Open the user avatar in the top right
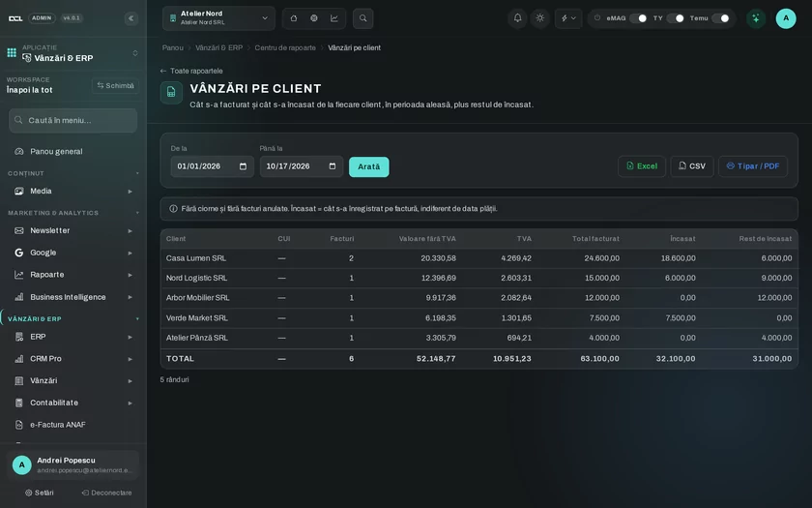Viewport: 812px width, 508px height. click(786, 18)
